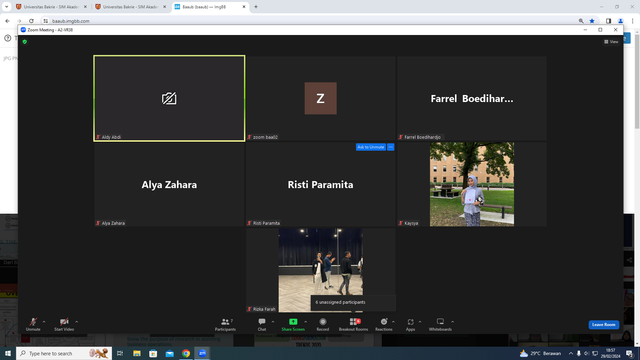Unmute the microphone
This screenshot has height=360, width=640.
[x=33, y=324]
